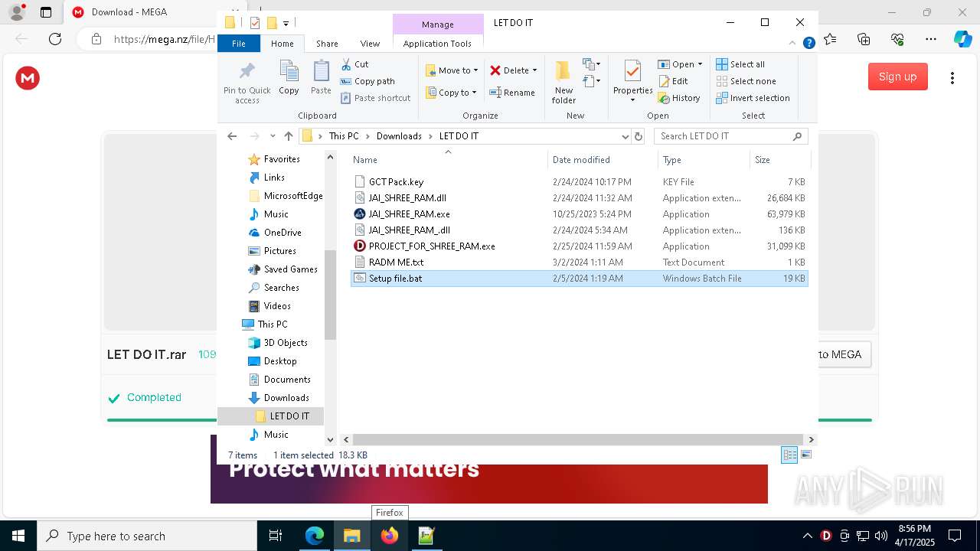
Task: Open recent locations dropdown arrow
Action: point(273,136)
